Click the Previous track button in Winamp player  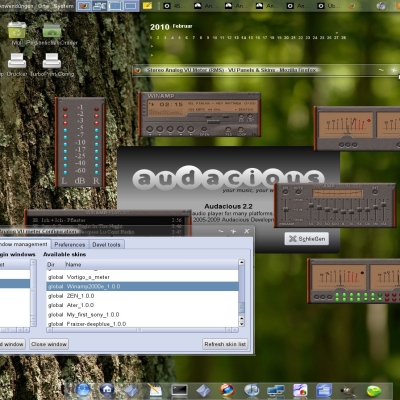click(x=150, y=129)
